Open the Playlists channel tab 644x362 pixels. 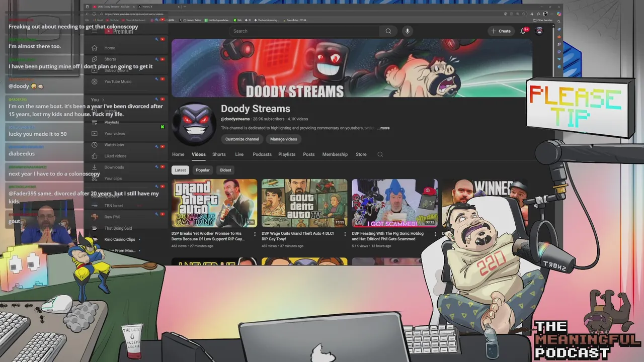point(287,154)
